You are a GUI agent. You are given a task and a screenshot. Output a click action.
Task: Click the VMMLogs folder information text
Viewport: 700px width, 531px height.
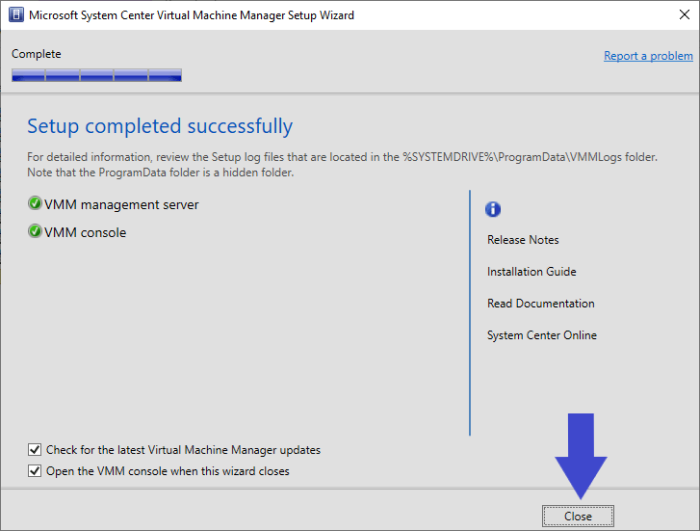342,164
